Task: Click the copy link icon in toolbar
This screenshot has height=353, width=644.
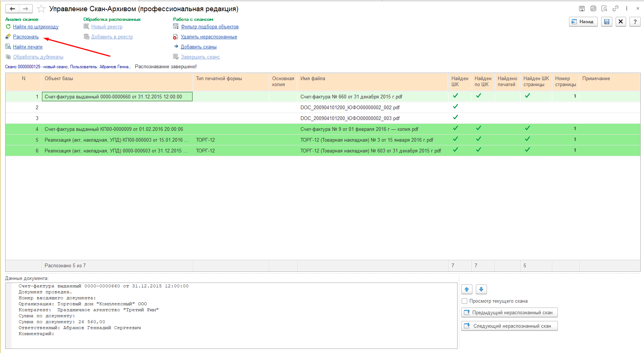Action: [615, 9]
